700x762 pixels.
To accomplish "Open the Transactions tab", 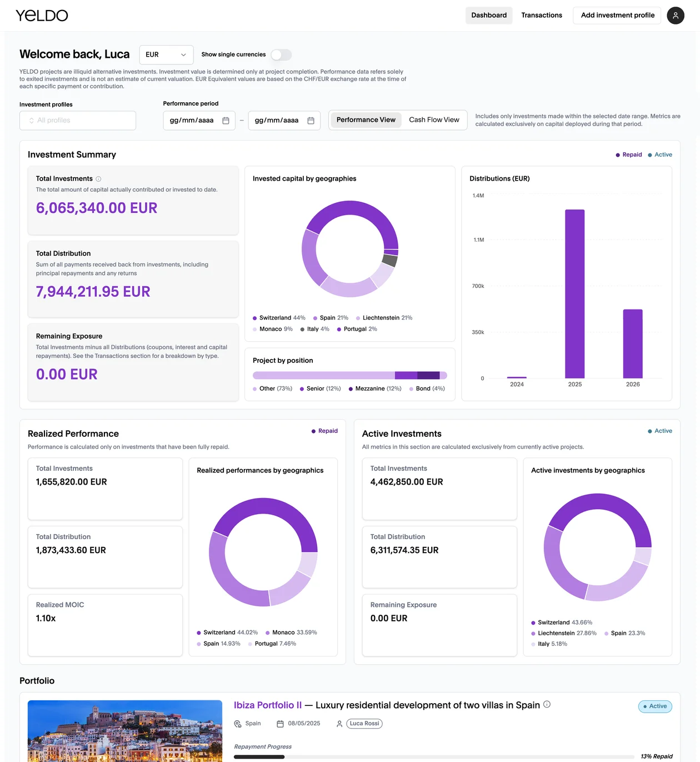I will point(542,16).
